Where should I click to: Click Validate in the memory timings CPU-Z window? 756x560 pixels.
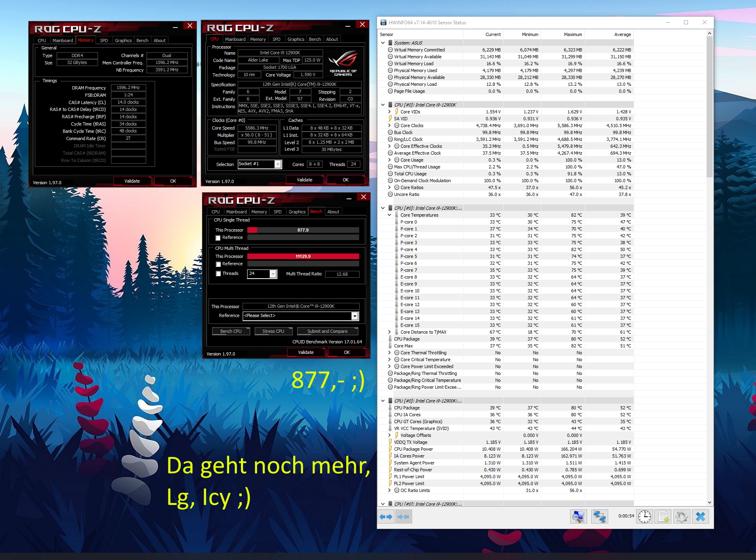(x=132, y=181)
